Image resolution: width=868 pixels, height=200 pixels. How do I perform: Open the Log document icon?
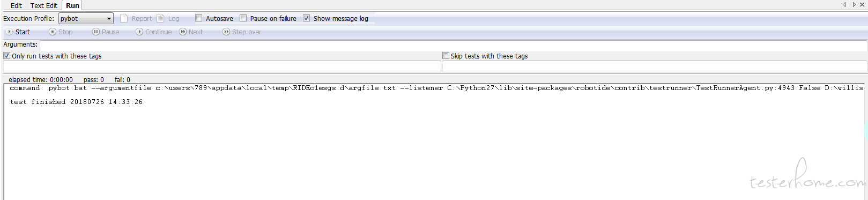pyautogui.click(x=160, y=18)
